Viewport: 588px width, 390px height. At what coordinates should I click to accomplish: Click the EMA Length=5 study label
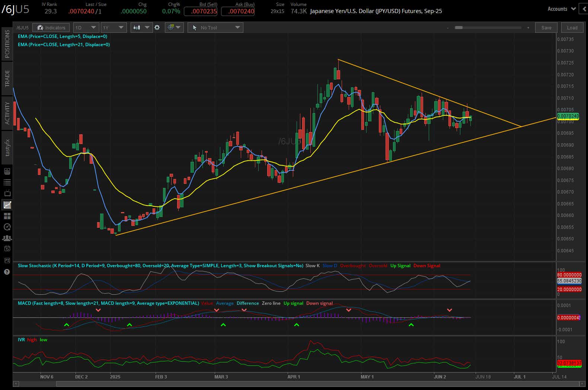(63, 36)
